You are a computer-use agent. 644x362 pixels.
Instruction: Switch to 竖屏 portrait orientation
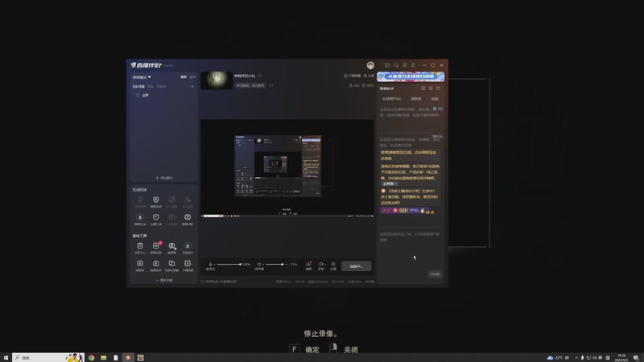(x=192, y=77)
